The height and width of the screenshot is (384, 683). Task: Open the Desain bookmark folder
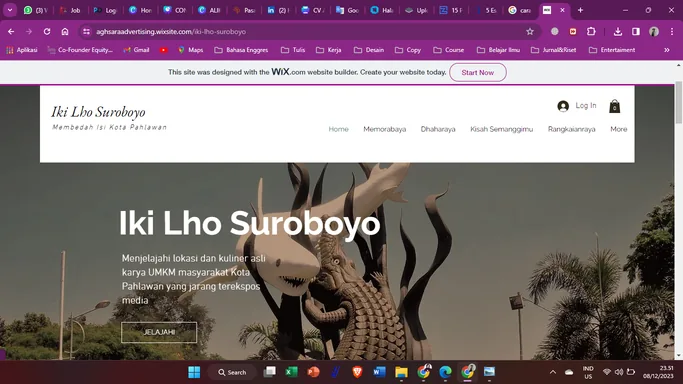pyautogui.click(x=369, y=50)
